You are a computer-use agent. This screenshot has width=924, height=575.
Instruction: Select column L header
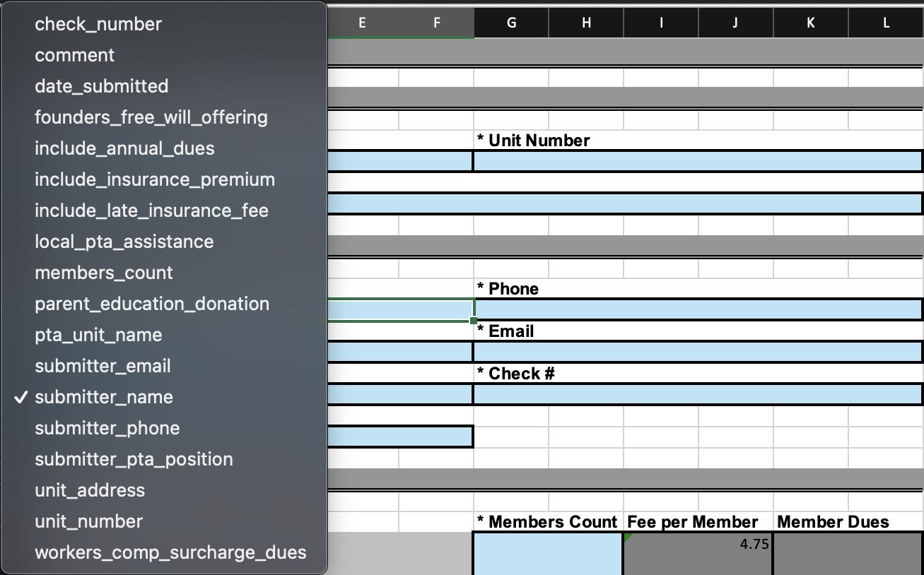pyautogui.click(x=886, y=23)
